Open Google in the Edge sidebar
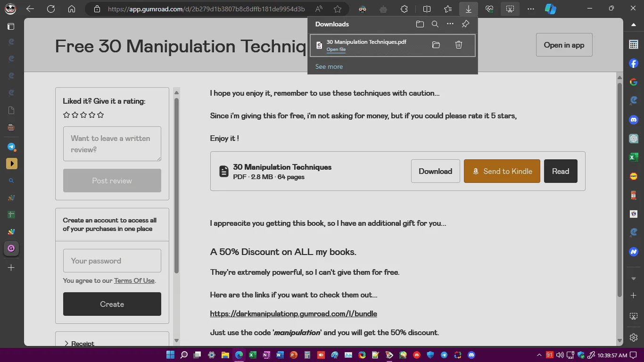Screen dimensions: 644x362 [634, 82]
